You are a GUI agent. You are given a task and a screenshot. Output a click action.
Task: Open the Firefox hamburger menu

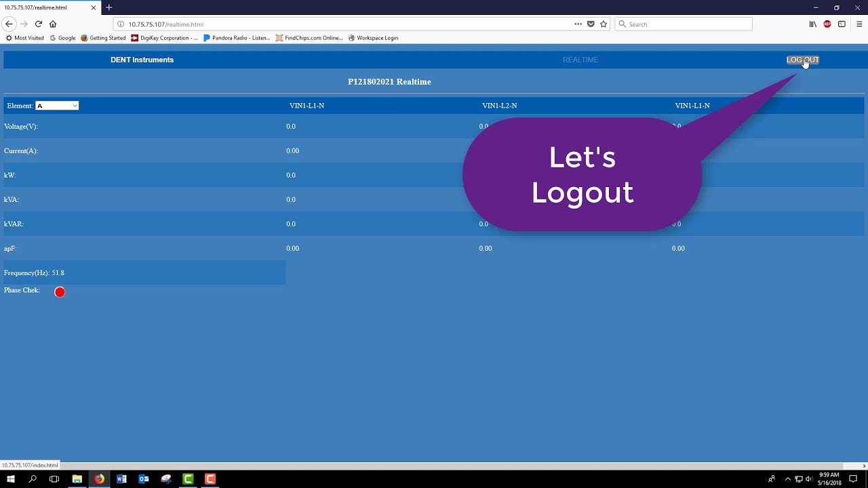pyautogui.click(x=859, y=24)
